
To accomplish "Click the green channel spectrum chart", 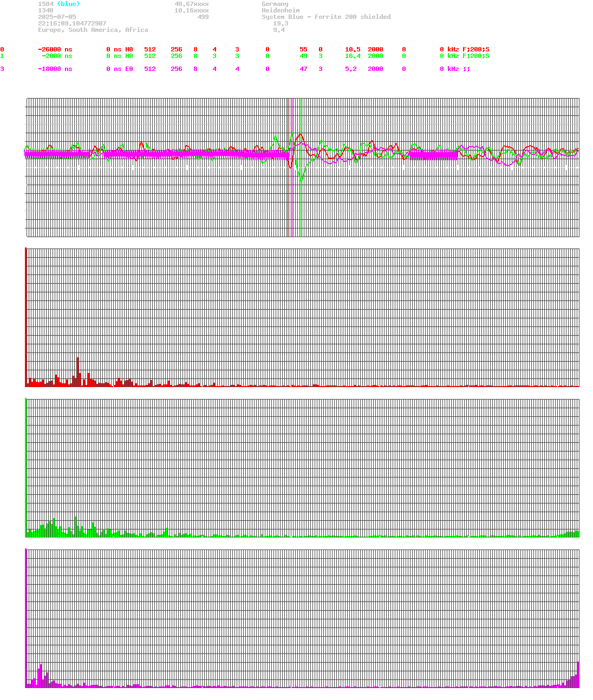I will [x=303, y=468].
